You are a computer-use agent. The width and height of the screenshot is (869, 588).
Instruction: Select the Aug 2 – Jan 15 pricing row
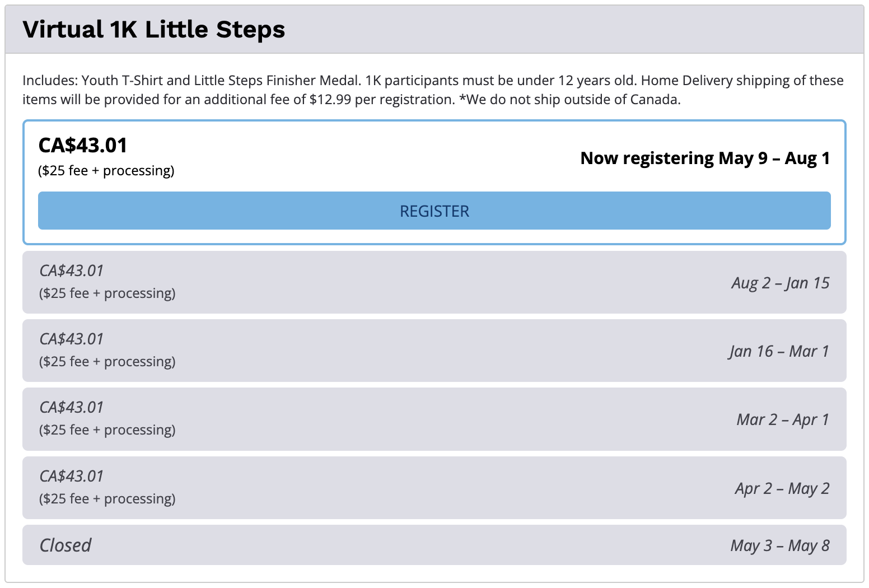434,282
